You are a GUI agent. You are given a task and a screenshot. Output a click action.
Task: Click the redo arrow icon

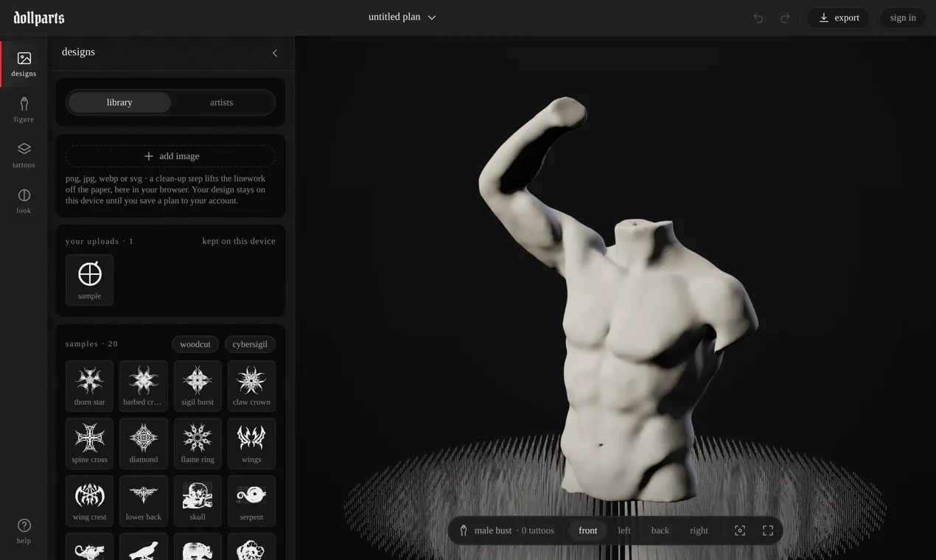click(785, 18)
